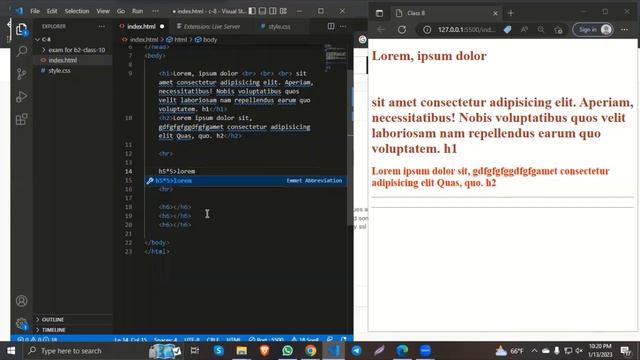The width and height of the screenshot is (640, 360).
Task: Open the Source Control view
Action: (22, 74)
